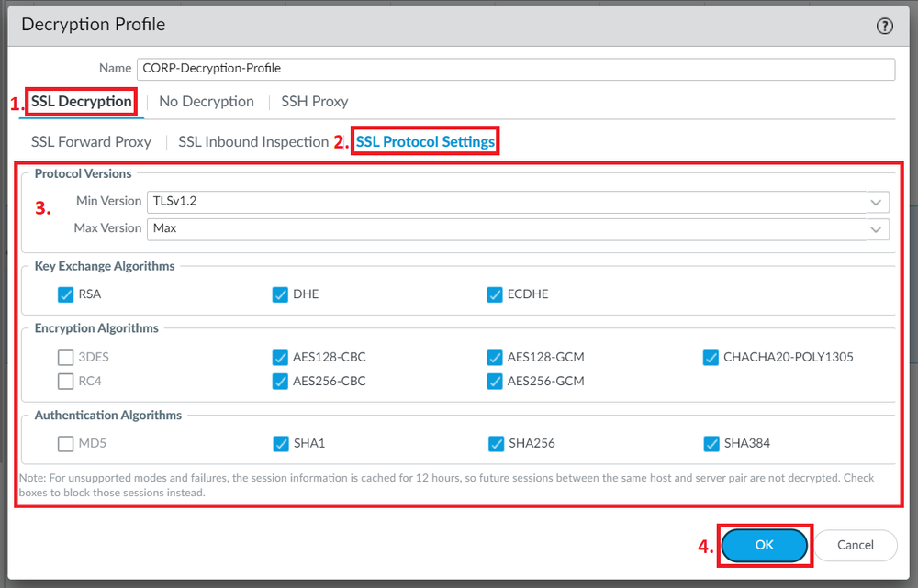Return to SSL Protocol Settings view
This screenshot has height=588, width=918.
coord(425,141)
